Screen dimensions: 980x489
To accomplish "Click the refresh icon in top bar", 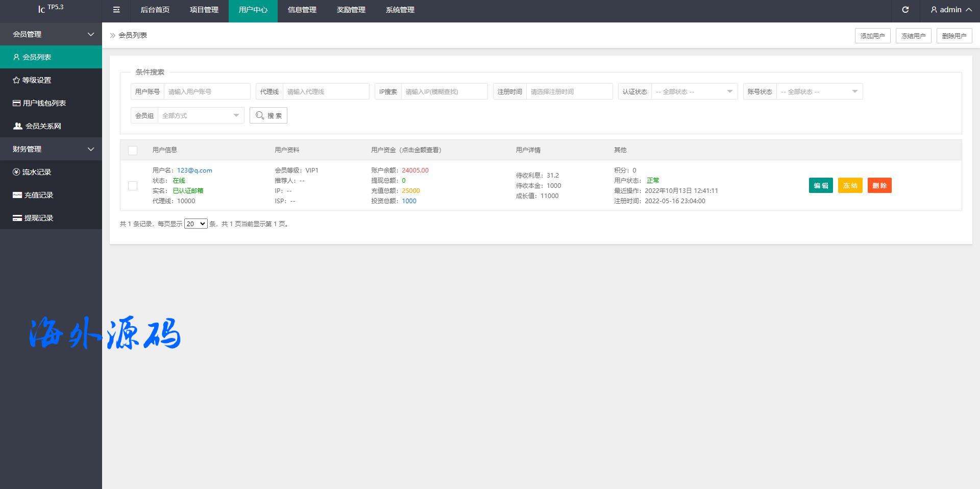I will (905, 10).
